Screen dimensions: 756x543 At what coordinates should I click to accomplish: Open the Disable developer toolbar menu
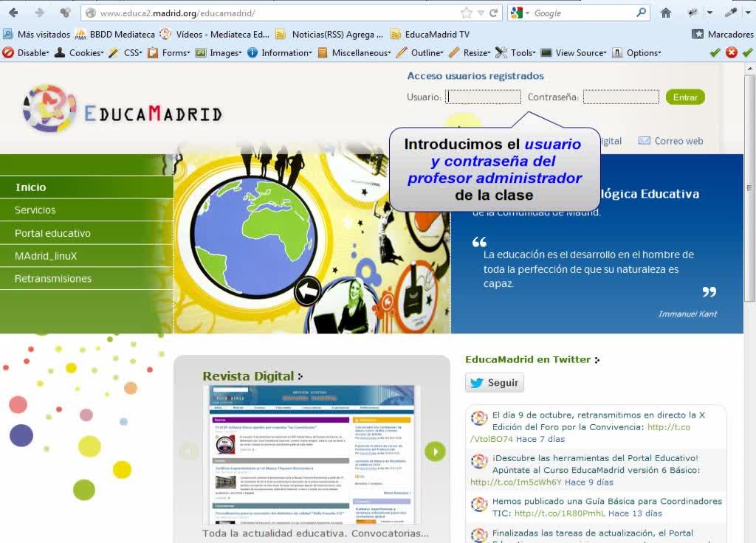(x=26, y=52)
